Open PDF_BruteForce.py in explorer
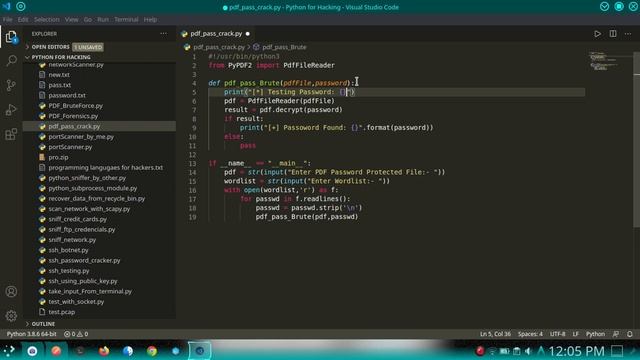The width and height of the screenshot is (640, 360). pyautogui.click(x=76, y=106)
